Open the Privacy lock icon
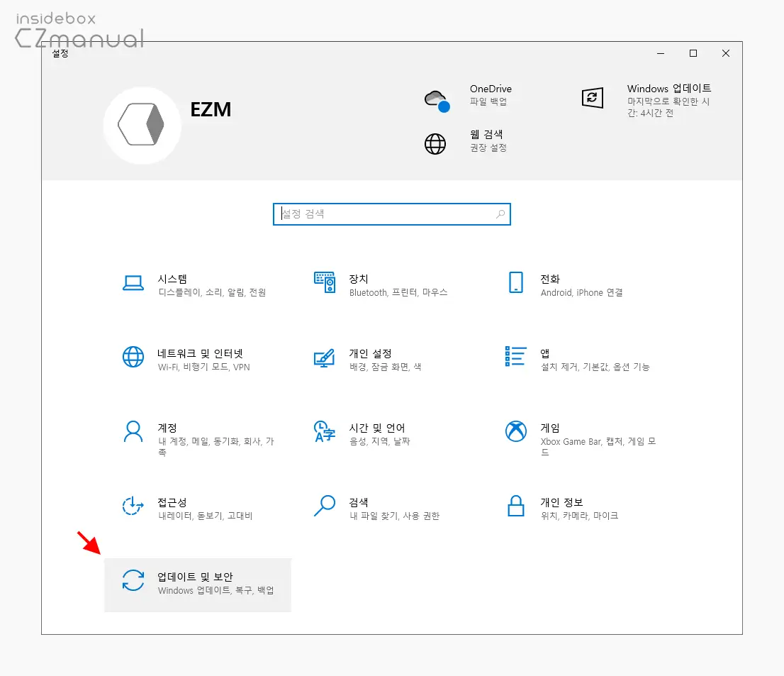784x676 pixels. point(515,506)
